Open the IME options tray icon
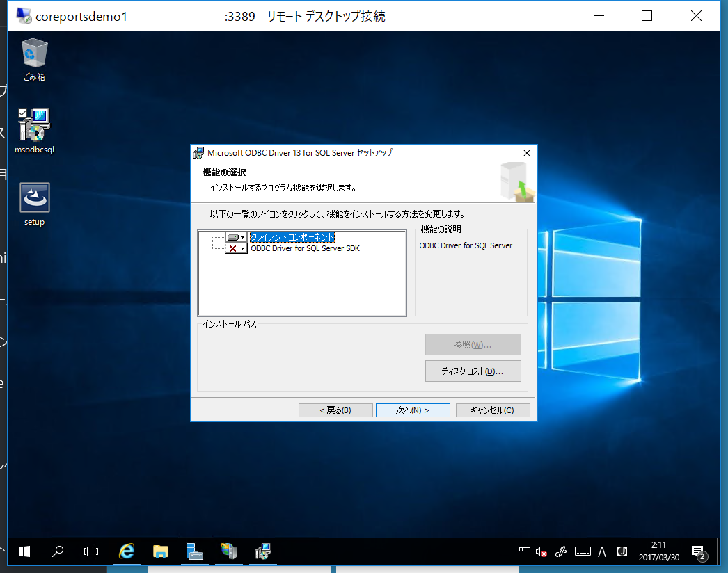The image size is (728, 573). (622, 551)
